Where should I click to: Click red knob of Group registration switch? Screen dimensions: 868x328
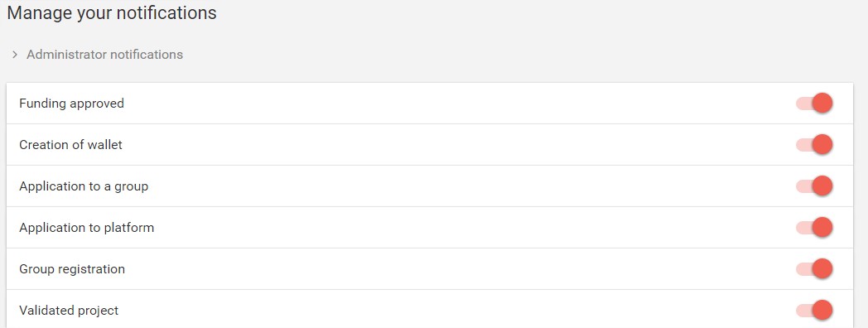click(822, 268)
